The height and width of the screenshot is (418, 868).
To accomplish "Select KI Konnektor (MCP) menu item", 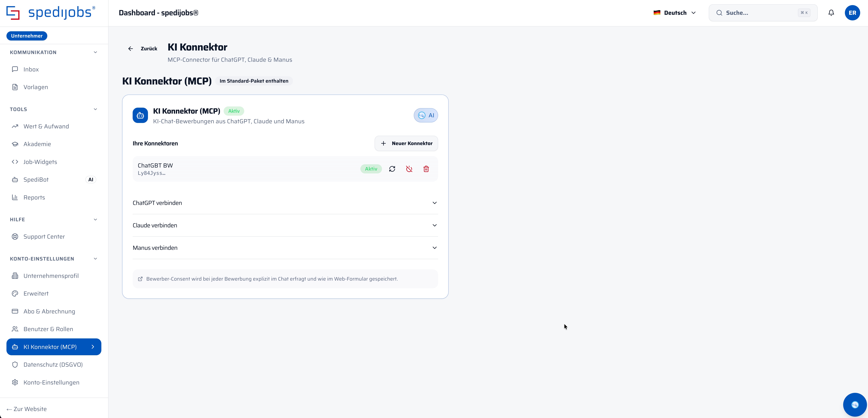I will 54,347.
